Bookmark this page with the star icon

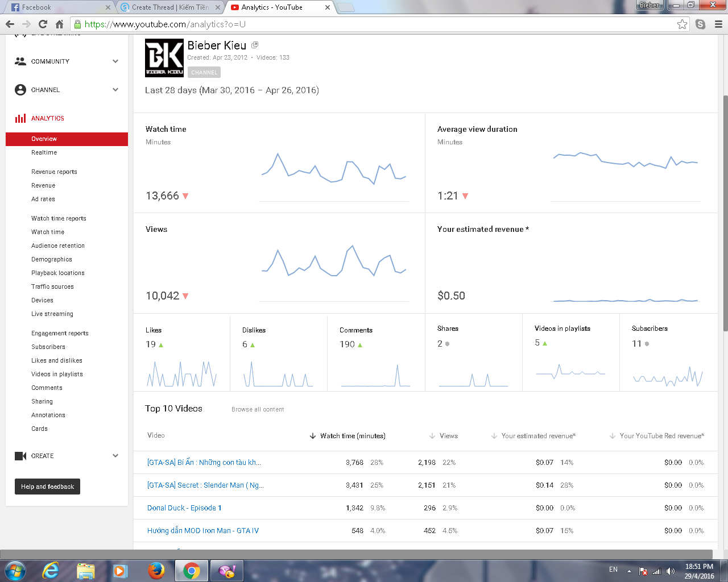point(682,24)
